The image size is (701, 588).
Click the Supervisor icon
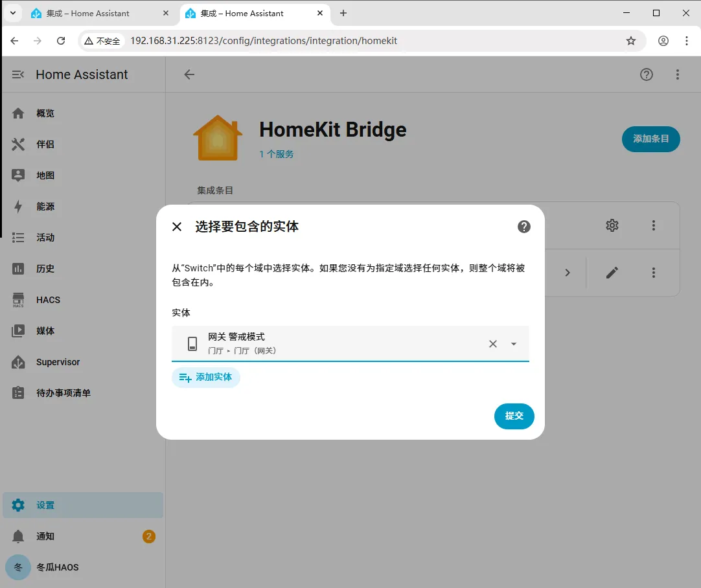coord(18,362)
